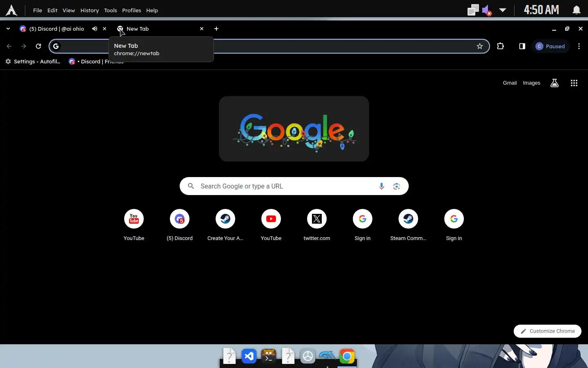The image size is (588, 368).
Task: Click Chrome icon in dock
Action: coord(347,357)
